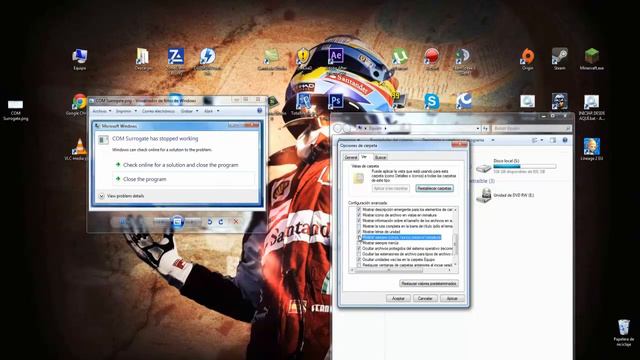Viewport: 640px width, 360px height.
Task: Open the Explorer view options dropdown
Action: pyautogui.click(x=542, y=140)
